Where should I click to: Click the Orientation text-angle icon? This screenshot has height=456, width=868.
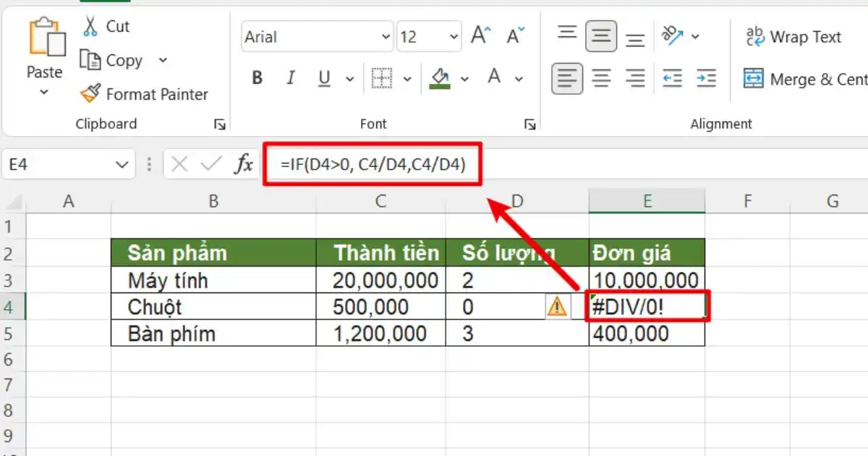coord(673,35)
